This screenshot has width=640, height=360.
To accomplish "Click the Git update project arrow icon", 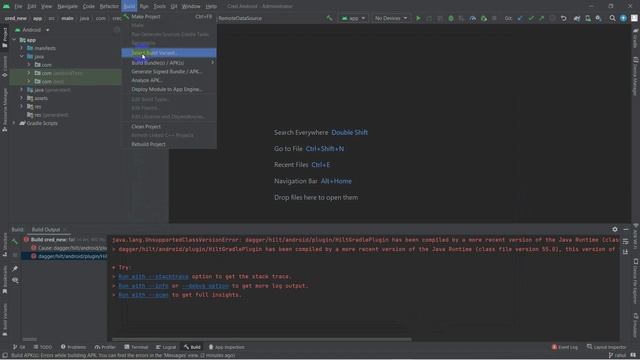I will tap(520, 18).
